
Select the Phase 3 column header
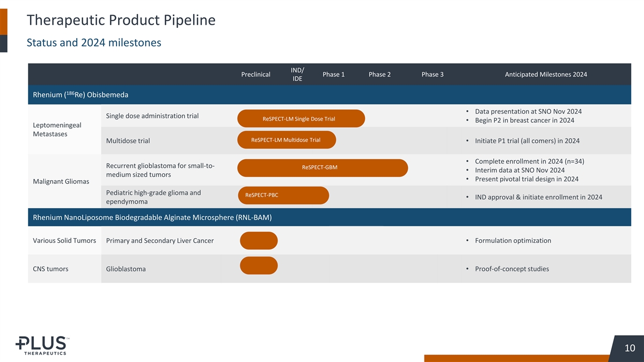pos(432,75)
